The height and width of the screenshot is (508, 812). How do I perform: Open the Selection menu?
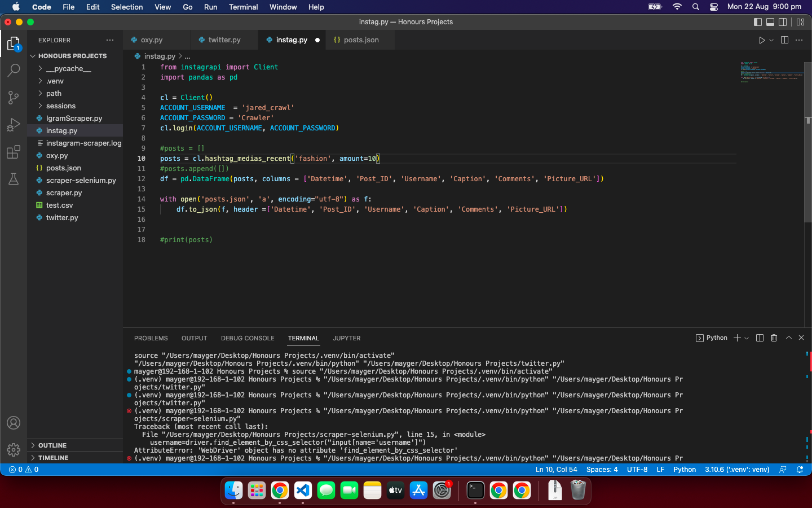[127, 7]
